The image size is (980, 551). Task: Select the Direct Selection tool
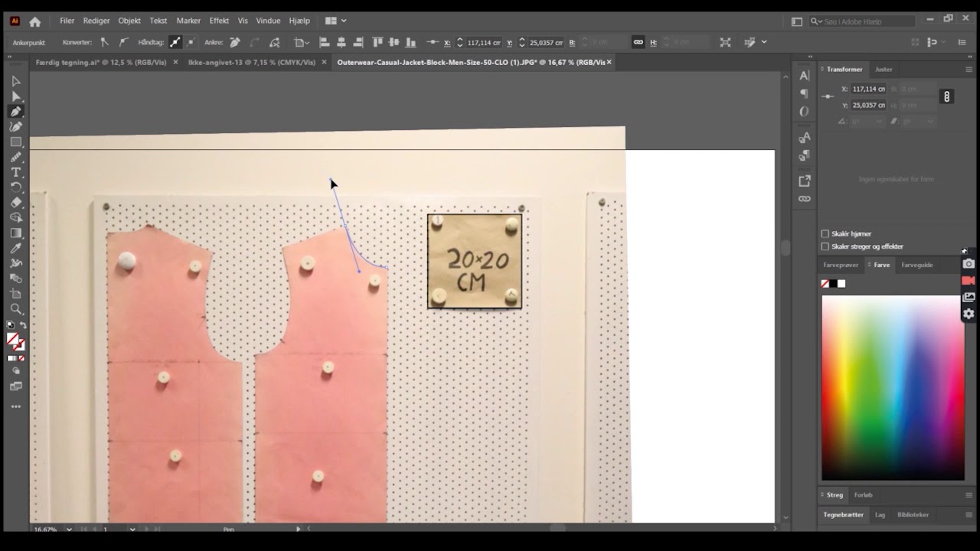[x=15, y=96]
